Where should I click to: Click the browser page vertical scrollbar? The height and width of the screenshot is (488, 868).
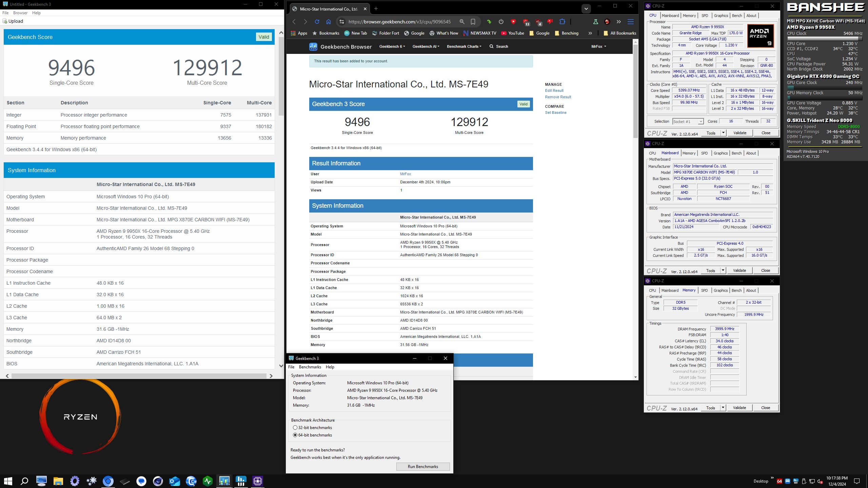point(635,91)
